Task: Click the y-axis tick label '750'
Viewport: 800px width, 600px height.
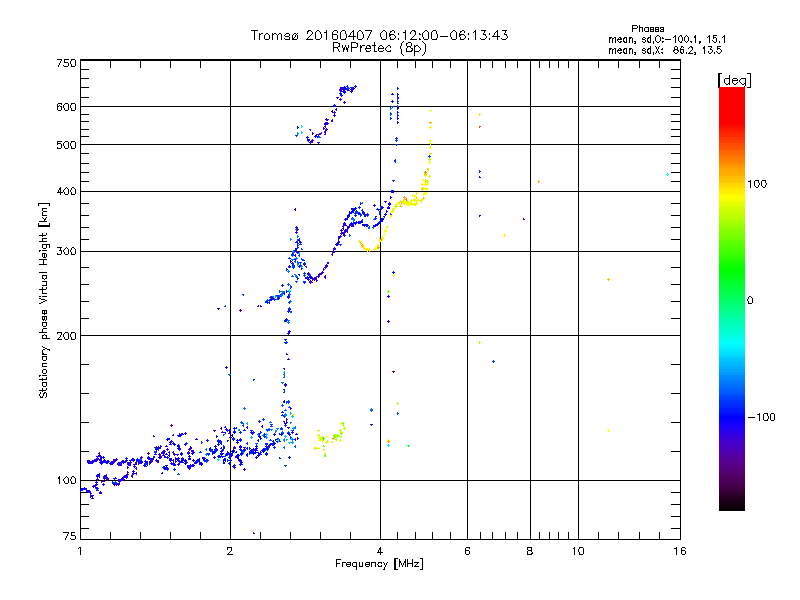Action: (66, 63)
